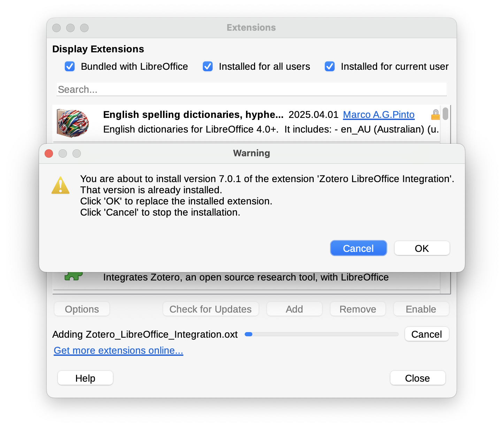Click the Remove extension button
This screenshot has height=427, width=504.
[x=358, y=309]
